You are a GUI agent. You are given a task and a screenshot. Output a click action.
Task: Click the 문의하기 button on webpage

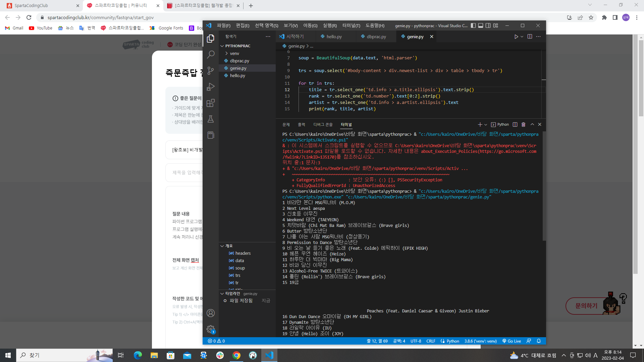pyautogui.click(x=586, y=306)
